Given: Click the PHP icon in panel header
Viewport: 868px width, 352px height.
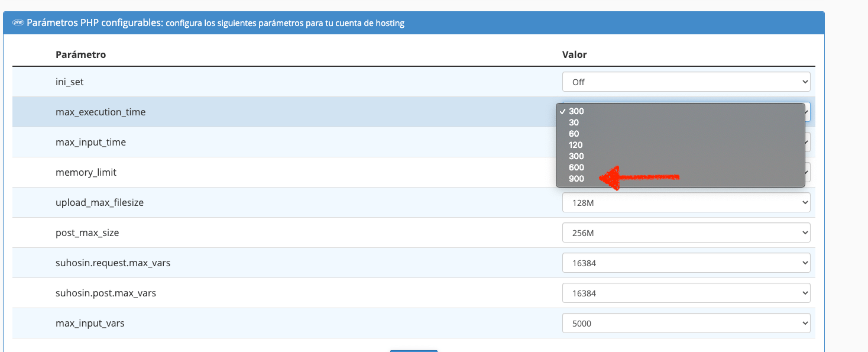Looking at the screenshot, I should pyautogui.click(x=18, y=23).
